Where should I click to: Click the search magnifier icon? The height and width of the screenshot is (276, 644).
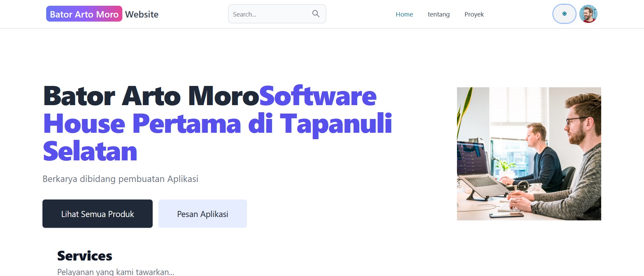coord(315,14)
